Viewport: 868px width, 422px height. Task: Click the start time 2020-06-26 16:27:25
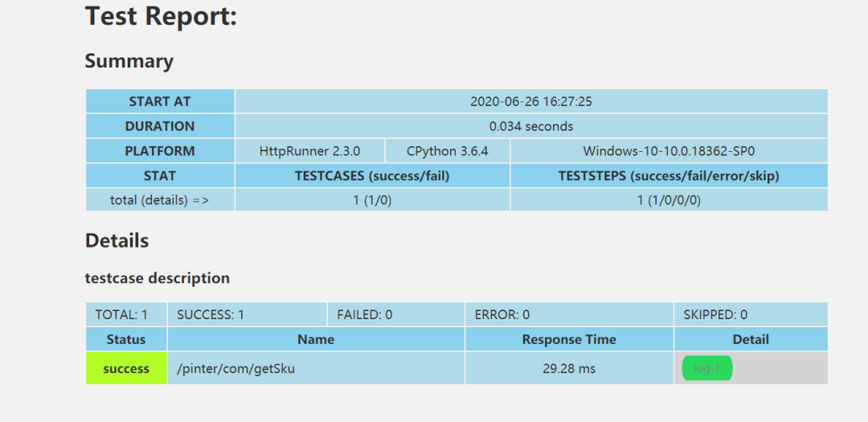coord(531,101)
